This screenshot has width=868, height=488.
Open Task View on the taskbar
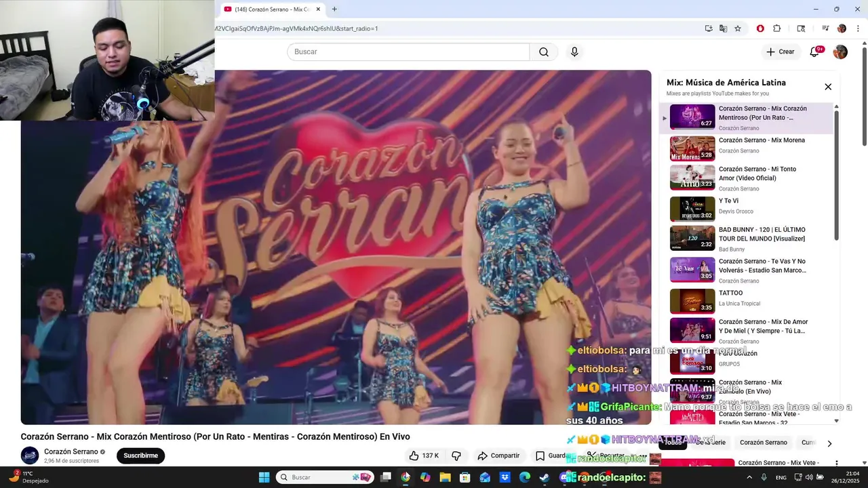point(386,477)
